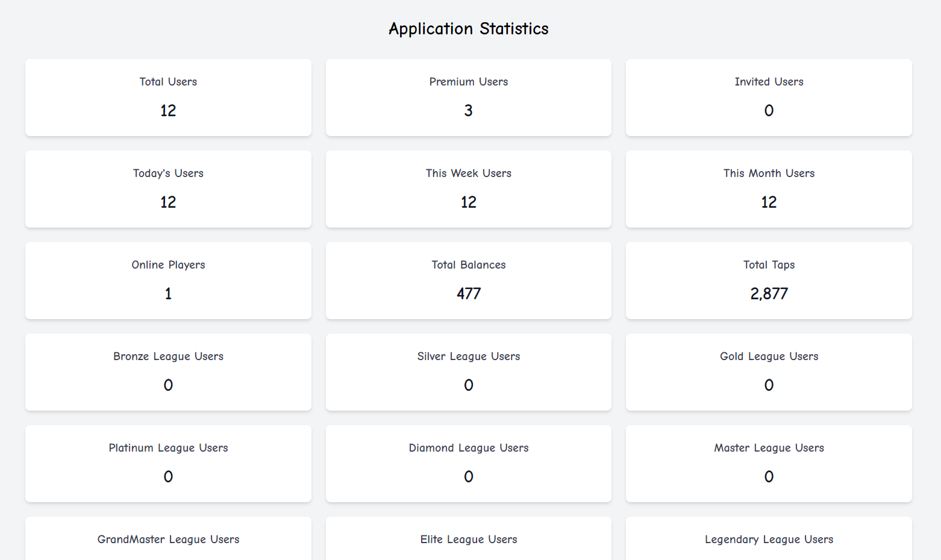Image resolution: width=941 pixels, height=560 pixels.
Task: Select the Gold League Users label
Action: 769,356
